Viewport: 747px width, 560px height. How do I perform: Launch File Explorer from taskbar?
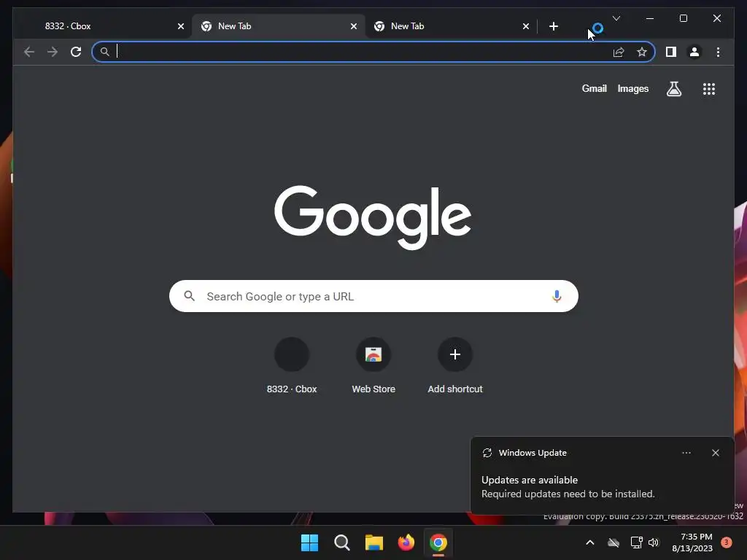374,542
